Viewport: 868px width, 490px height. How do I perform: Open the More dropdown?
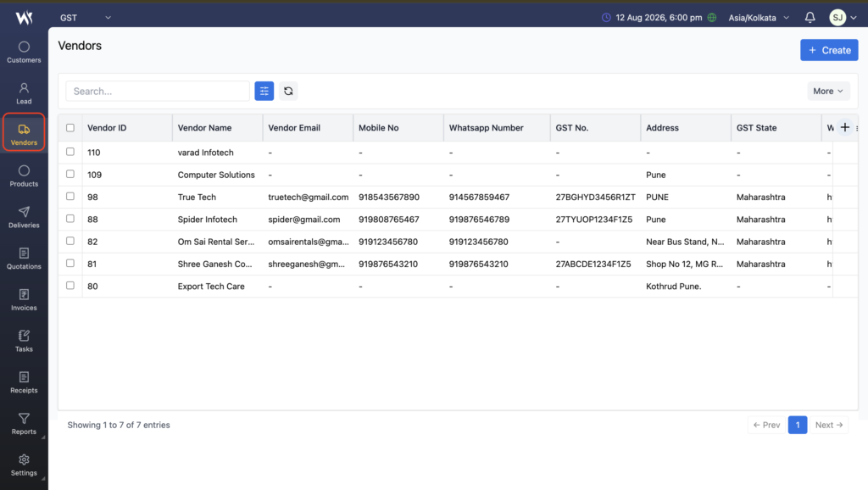(x=828, y=91)
